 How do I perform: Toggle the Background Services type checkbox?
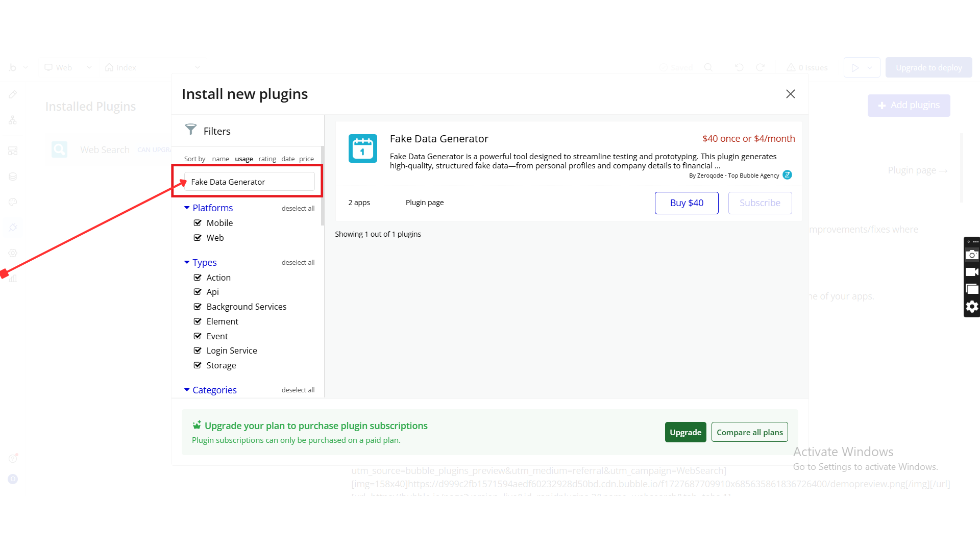198,307
